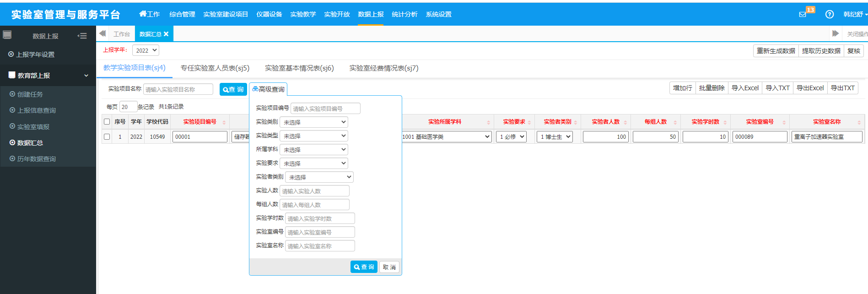Screen dimensions: 868x294
Task: Tick the checkbox for row 1
Action: (107, 136)
